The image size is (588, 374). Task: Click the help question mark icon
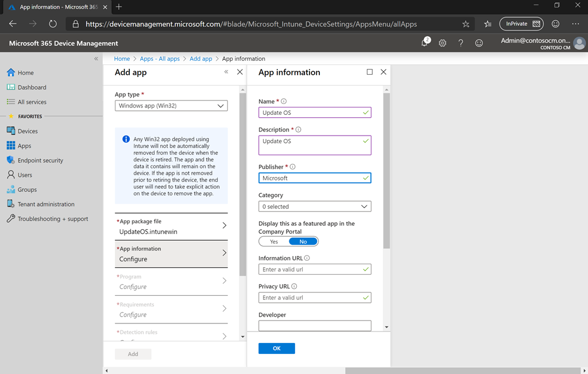[x=461, y=43]
